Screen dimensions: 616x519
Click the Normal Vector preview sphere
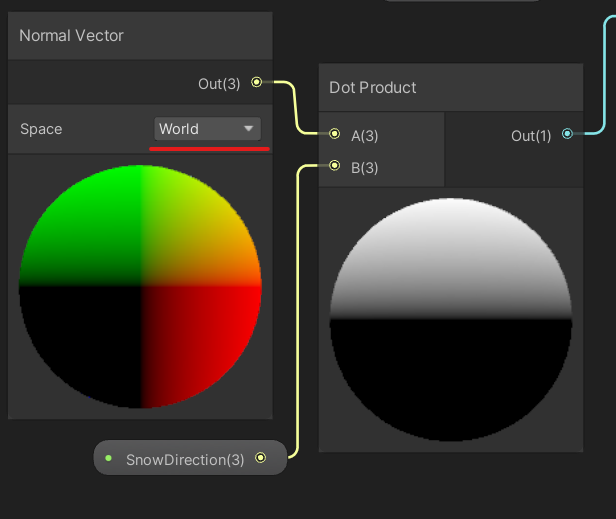pyautogui.click(x=140, y=286)
